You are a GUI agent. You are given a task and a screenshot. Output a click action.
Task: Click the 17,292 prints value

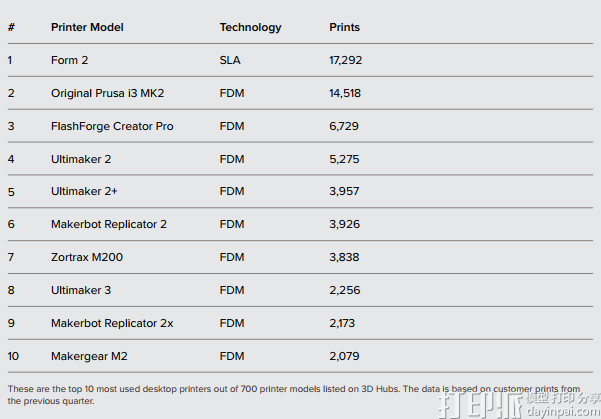345,60
